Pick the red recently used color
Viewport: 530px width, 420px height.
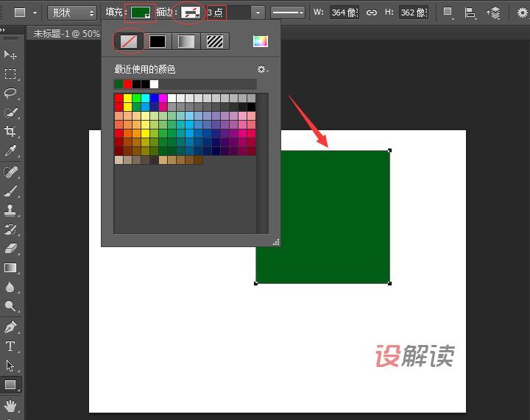pyautogui.click(x=127, y=84)
